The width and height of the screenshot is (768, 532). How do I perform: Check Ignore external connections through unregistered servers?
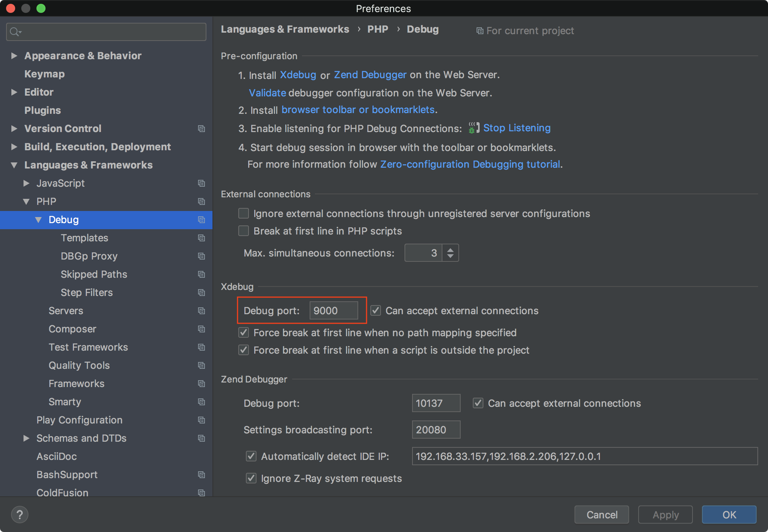coord(244,214)
